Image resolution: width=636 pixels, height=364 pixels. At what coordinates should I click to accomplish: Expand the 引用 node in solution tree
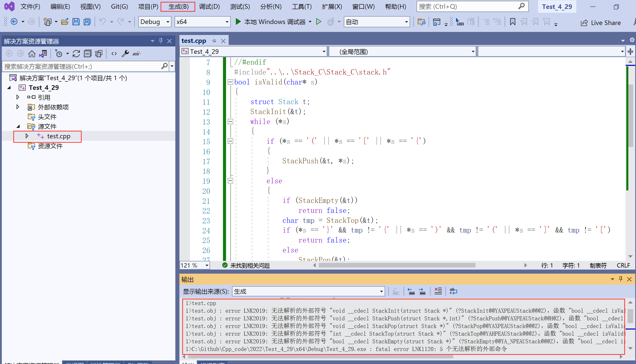(x=18, y=97)
